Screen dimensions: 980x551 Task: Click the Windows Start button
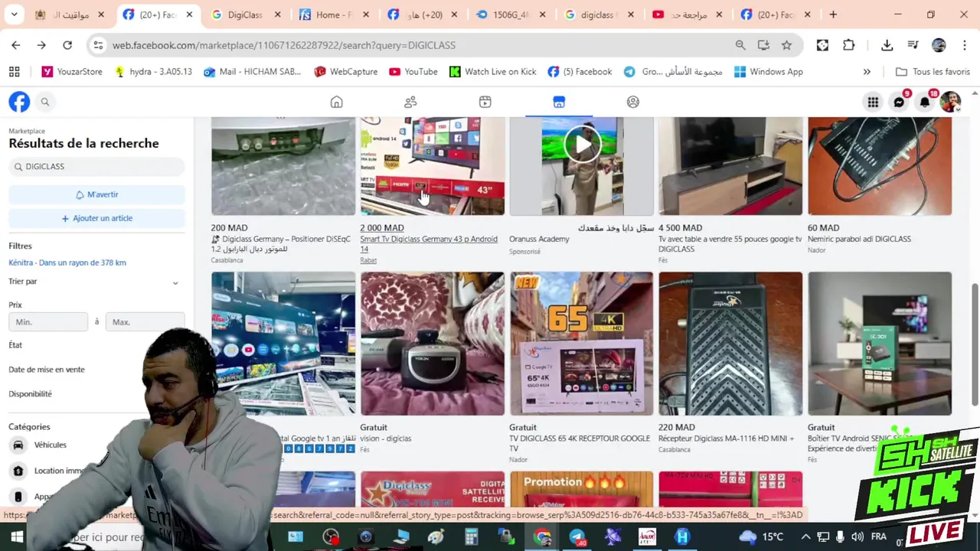17,536
